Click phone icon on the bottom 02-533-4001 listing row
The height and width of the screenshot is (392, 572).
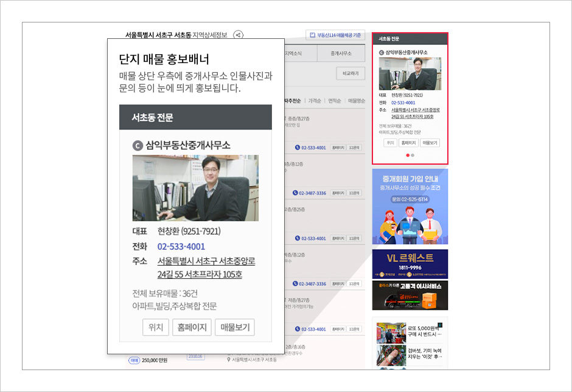tap(298, 328)
